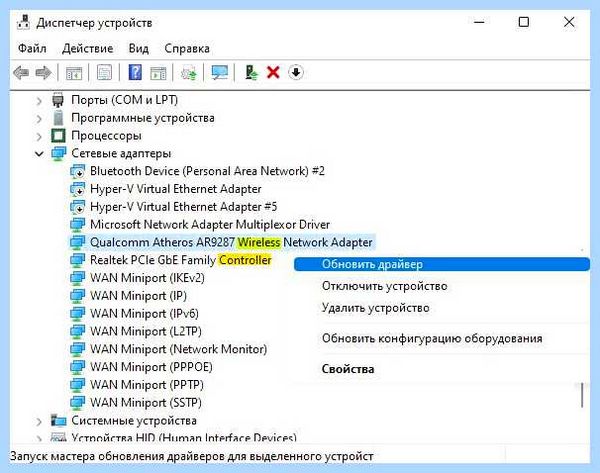Click the Forward arrow toolbar icon

coord(43,72)
